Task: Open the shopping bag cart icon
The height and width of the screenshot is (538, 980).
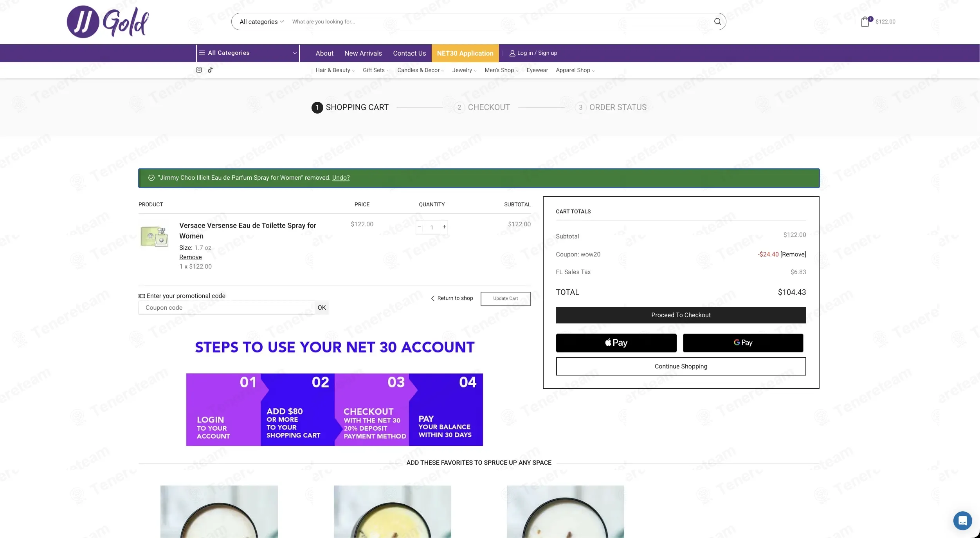Action: coord(865,22)
